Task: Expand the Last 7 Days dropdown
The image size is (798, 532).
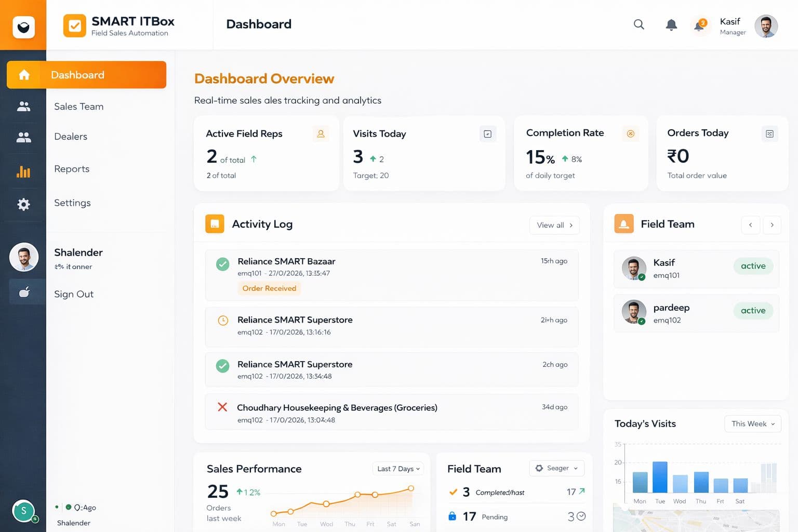Action: (x=398, y=469)
